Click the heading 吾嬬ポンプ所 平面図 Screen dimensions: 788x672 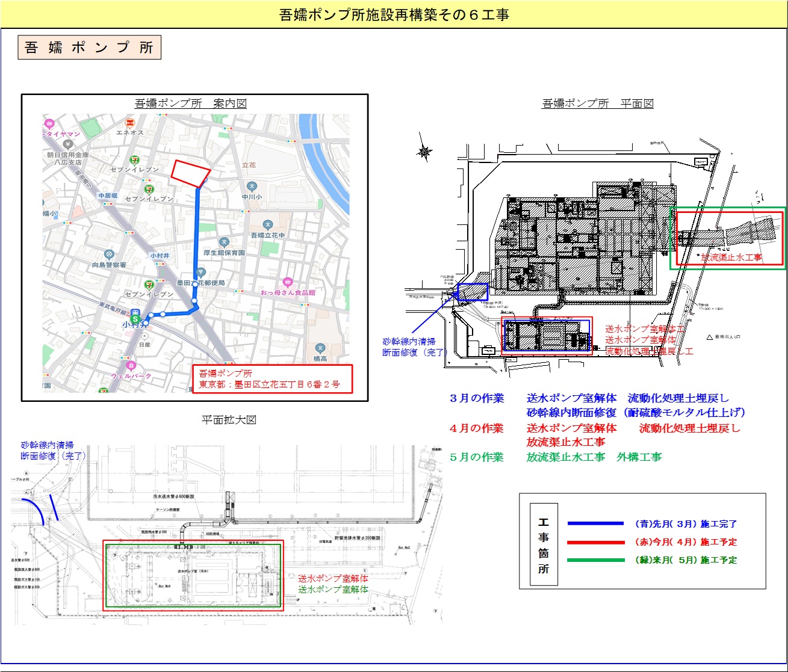[598, 103]
